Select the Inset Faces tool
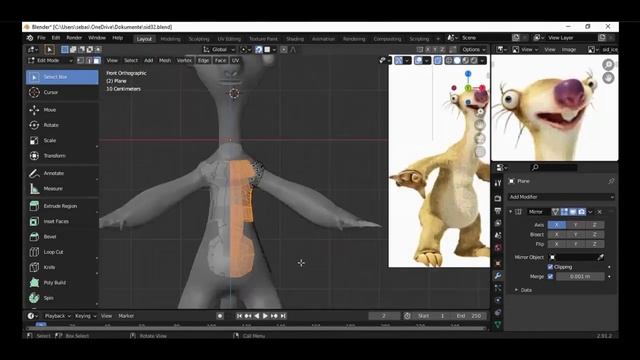640x360 pixels. 62,221
